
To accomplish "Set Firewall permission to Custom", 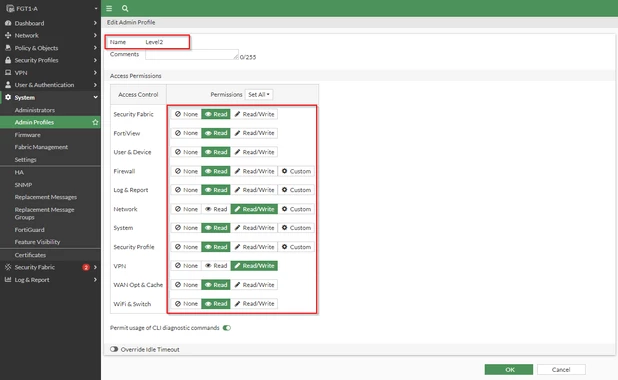I will (x=296, y=171).
